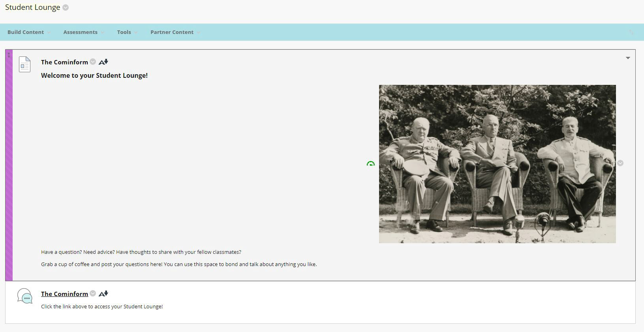Open the options chevron right of the photo

620,163
